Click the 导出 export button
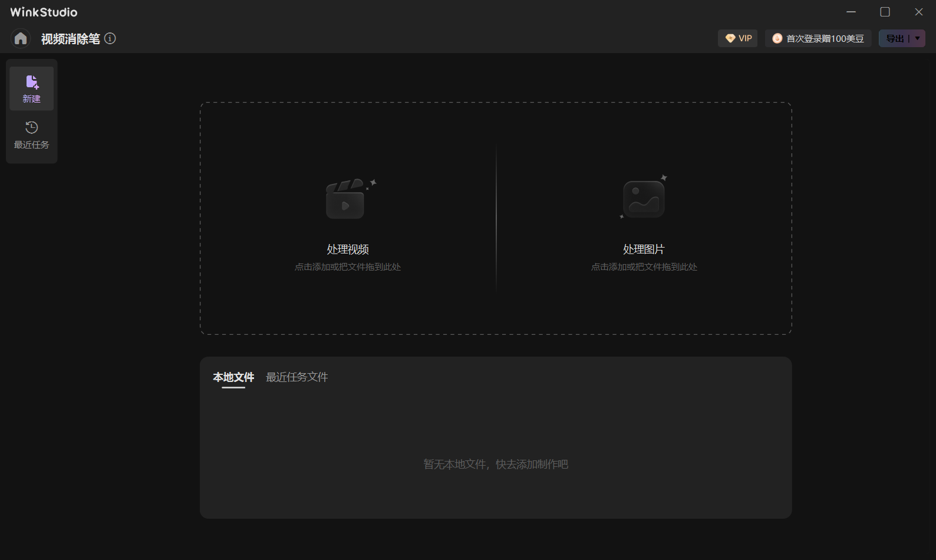The height and width of the screenshot is (560, 936). click(894, 38)
